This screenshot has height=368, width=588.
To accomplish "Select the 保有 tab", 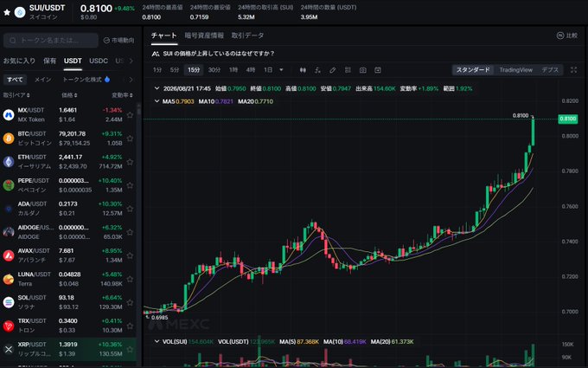I will coord(49,61).
